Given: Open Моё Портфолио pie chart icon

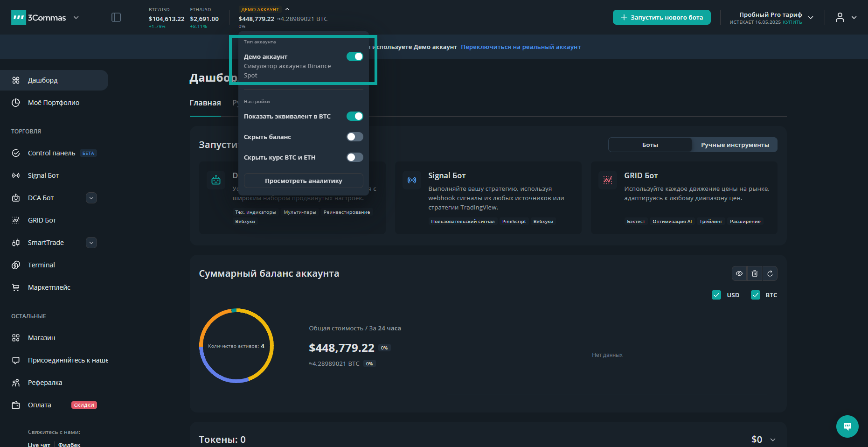Looking at the screenshot, I should coord(16,103).
